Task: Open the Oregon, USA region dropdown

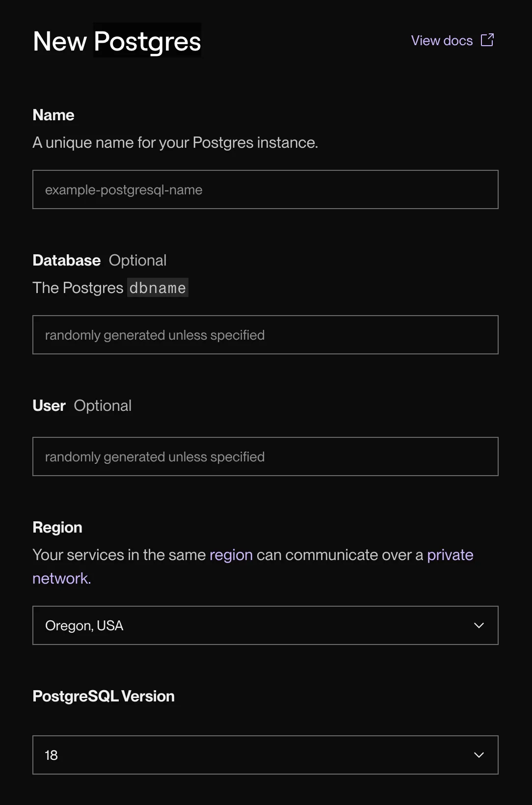Action: click(x=255, y=626)
